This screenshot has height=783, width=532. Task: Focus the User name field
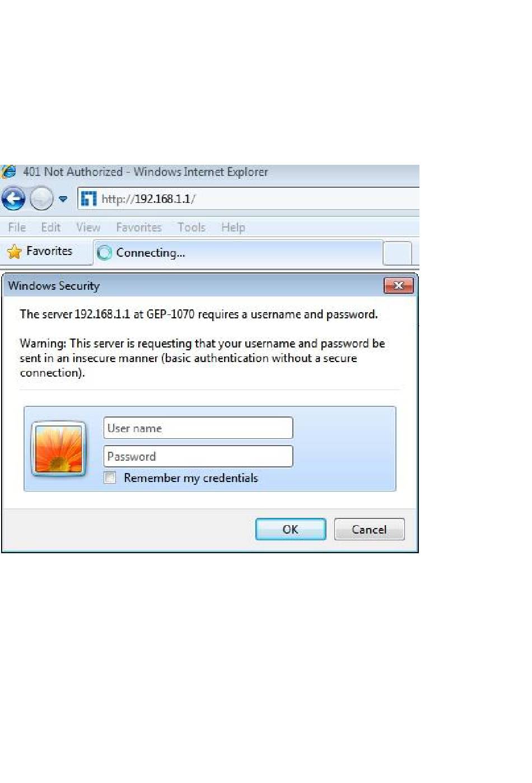tap(198, 428)
